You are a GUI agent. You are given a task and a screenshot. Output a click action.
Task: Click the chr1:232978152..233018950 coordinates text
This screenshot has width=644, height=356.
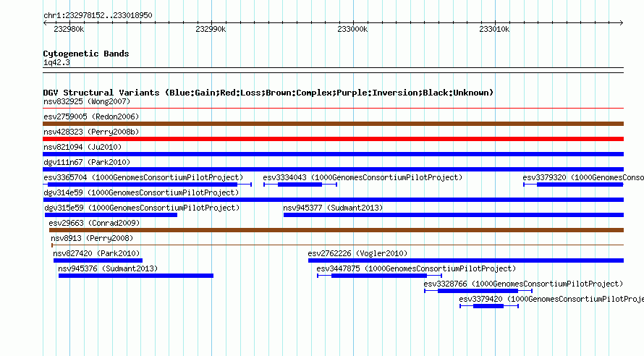pos(98,15)
